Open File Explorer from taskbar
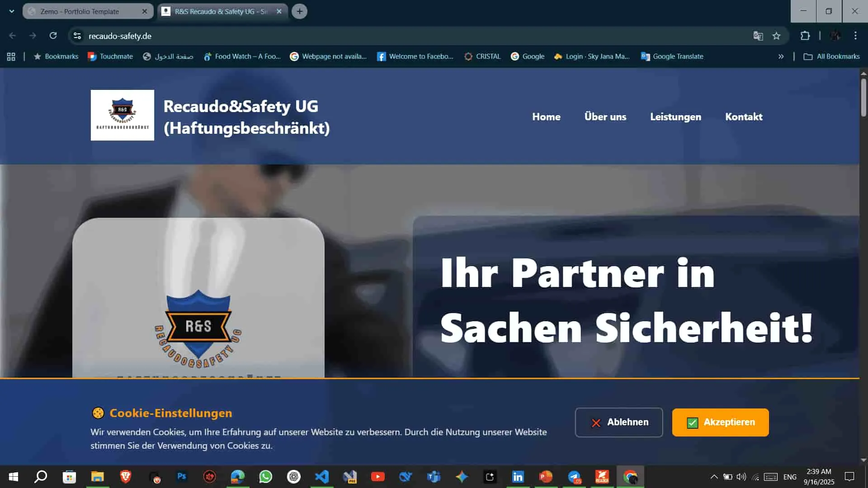The height and width of the screenshot is (488, 868). click(x=97, y=477)
